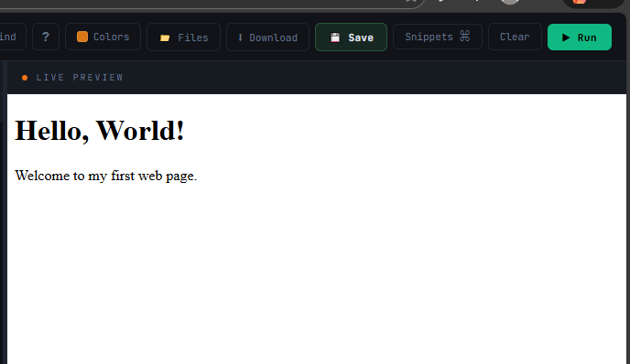Open the Colors picker
Viewport: 630px width, 364px height.
(103, 37)
